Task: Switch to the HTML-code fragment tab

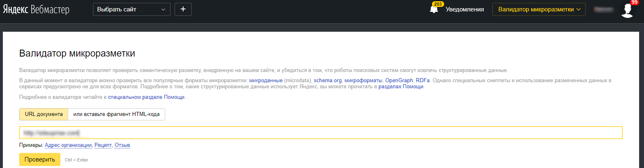Action: [116, 114]
